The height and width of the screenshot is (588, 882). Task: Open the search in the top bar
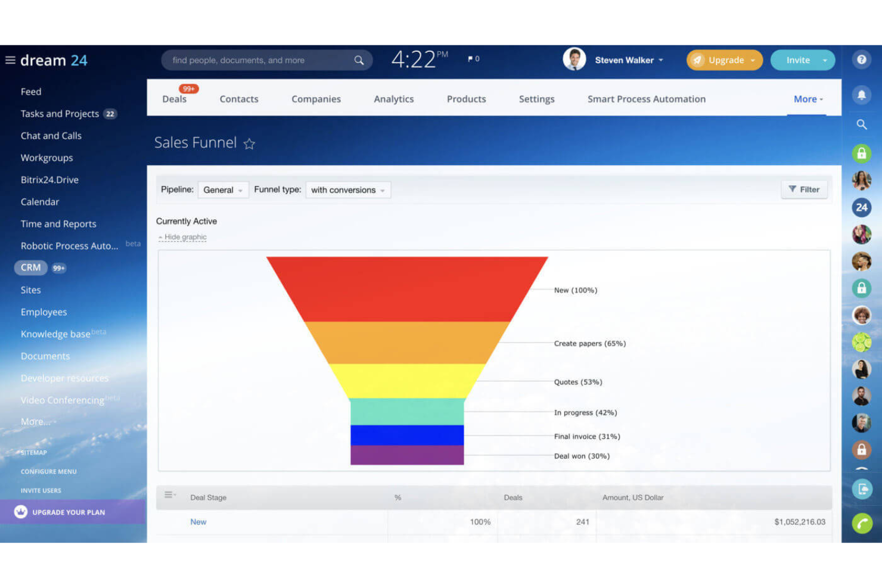pos(358,60)
